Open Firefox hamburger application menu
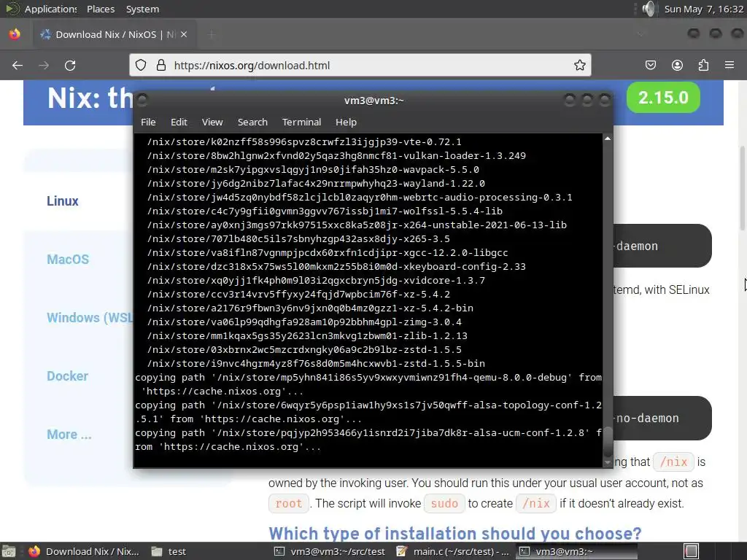The height and width of the screenshot is (560, 747). point(729,65)
